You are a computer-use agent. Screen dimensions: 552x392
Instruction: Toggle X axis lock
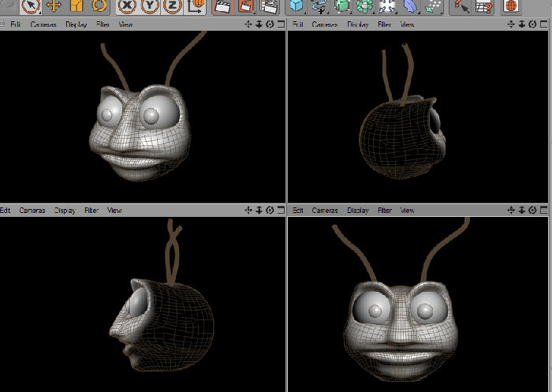point(127,6)
